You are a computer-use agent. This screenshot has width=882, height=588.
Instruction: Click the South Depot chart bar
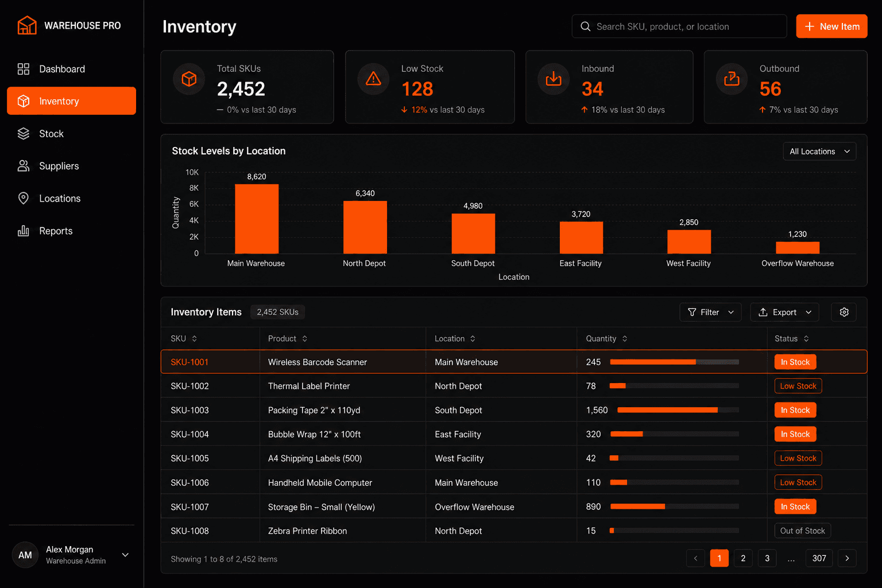(x=473, y=234)
